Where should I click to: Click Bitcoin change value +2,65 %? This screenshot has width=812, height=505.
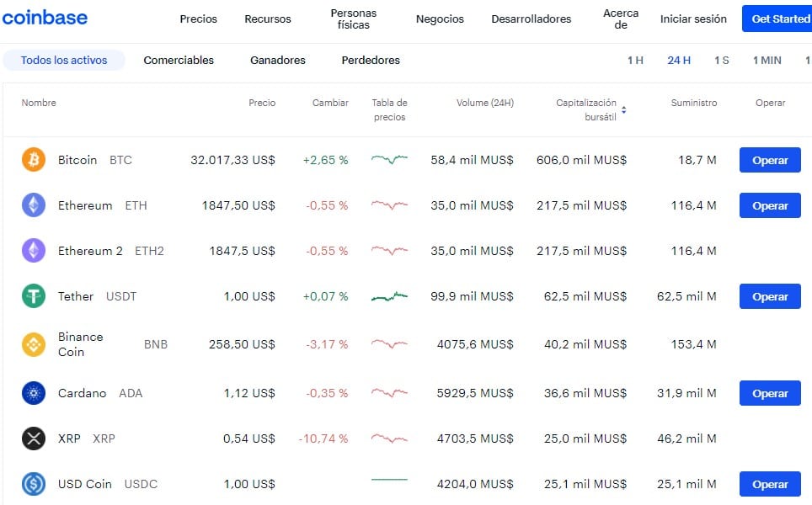pyautogui.click(x=325, y=160)
